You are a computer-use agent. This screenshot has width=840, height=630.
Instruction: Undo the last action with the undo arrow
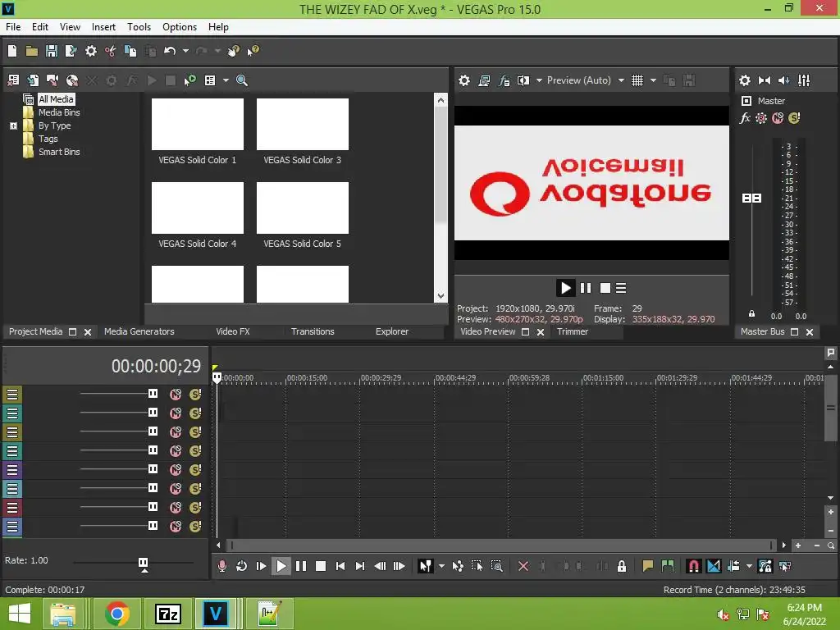click(170, 51)
